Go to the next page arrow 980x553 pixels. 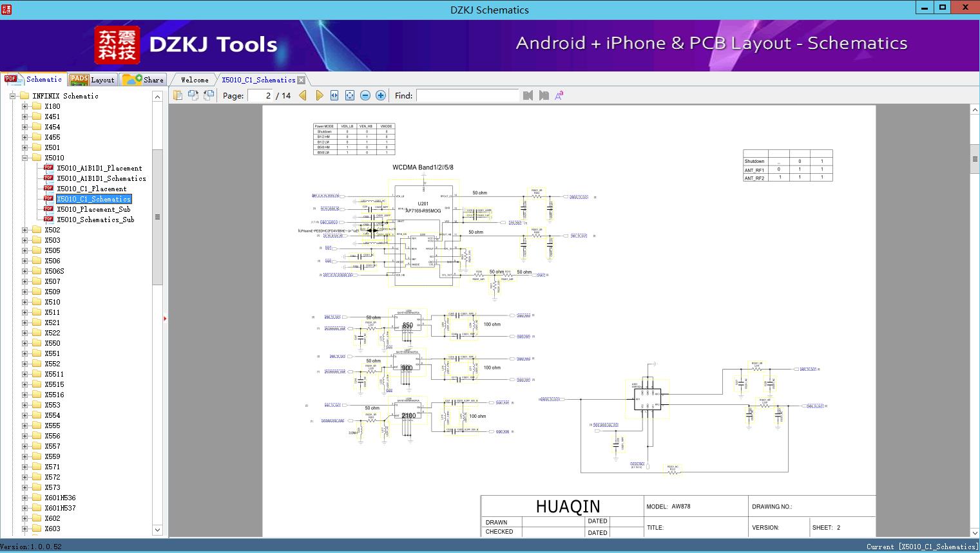[319, 95]
